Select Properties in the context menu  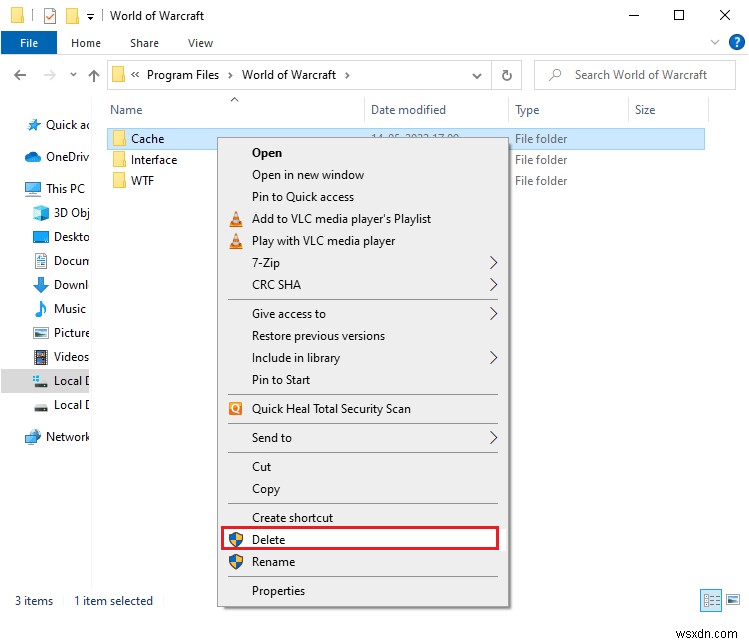coord(278,591)
